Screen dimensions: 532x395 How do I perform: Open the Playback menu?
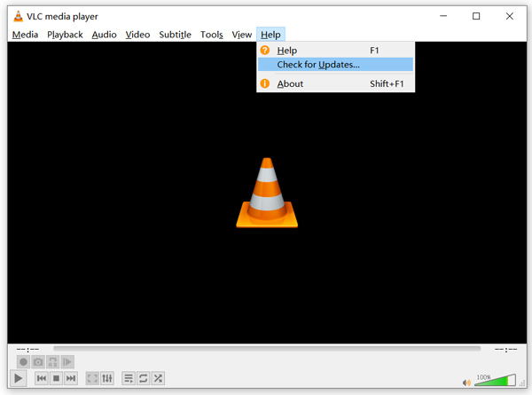65,35
